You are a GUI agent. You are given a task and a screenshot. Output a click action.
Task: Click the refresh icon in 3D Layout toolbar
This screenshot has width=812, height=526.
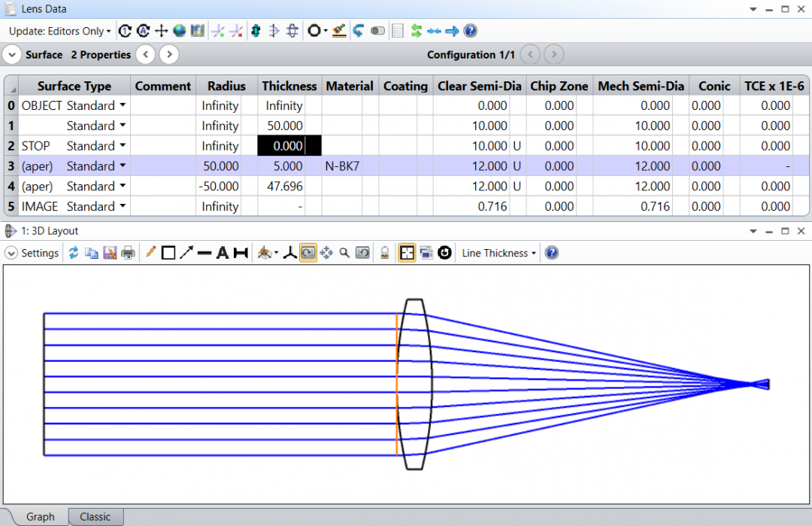pos(74,254)
